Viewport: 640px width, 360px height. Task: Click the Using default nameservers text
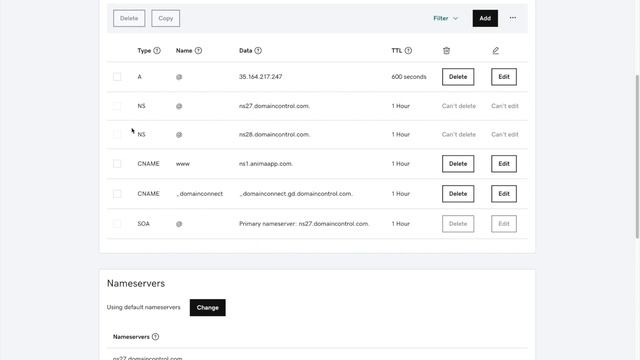143,307
